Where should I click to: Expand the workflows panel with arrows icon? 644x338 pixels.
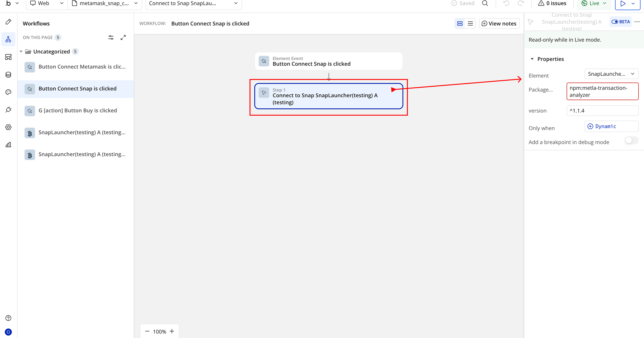tap(123, 38)
